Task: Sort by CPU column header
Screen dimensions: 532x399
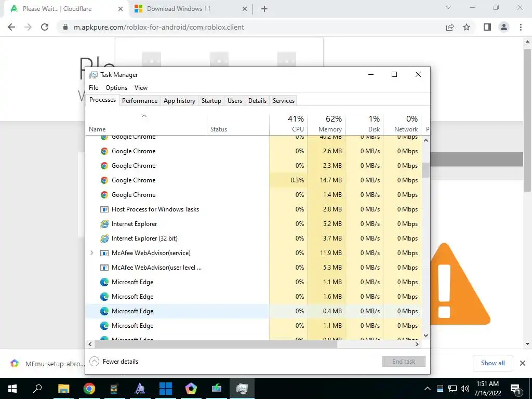Action: (x=288, y=125)
